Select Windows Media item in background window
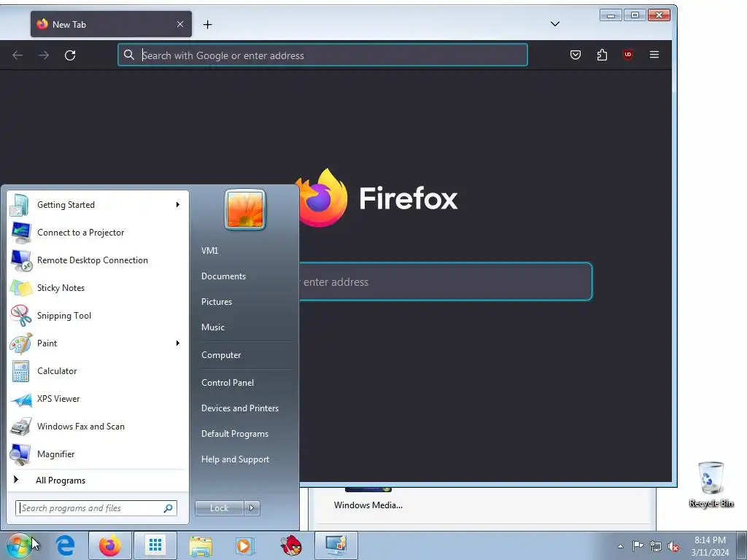747x560 pixels. point(368,499)
